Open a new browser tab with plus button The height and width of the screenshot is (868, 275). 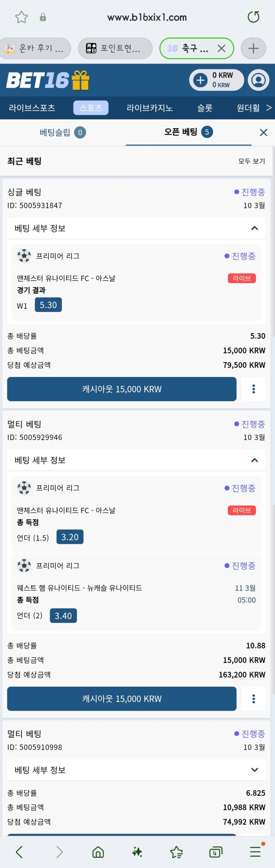pyautogui.click(x=253, y=48)
